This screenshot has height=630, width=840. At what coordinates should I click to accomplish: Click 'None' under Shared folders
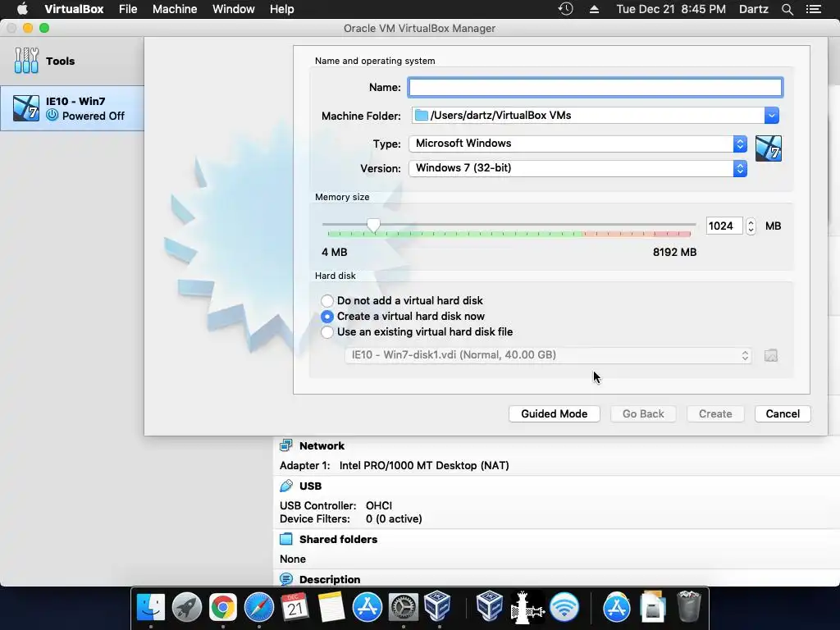293,559
